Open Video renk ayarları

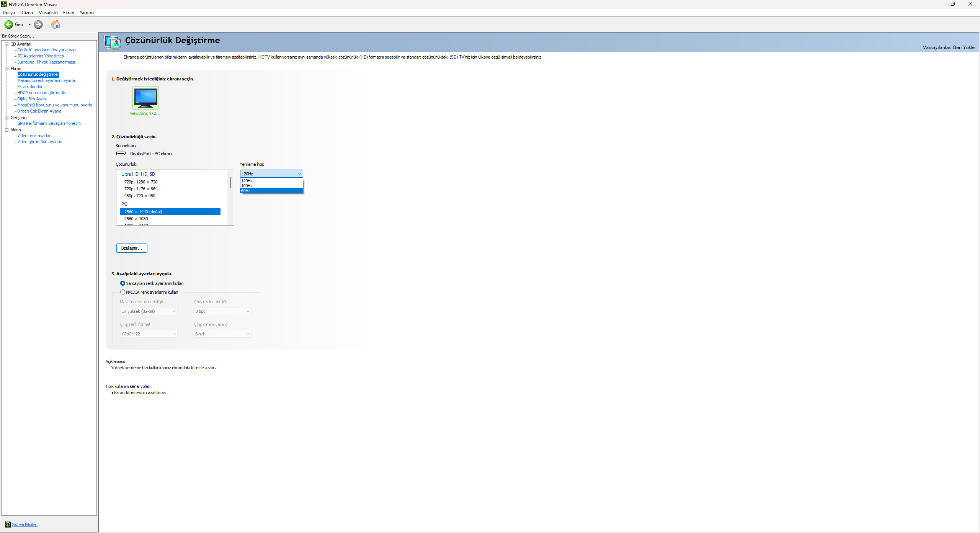34,136
